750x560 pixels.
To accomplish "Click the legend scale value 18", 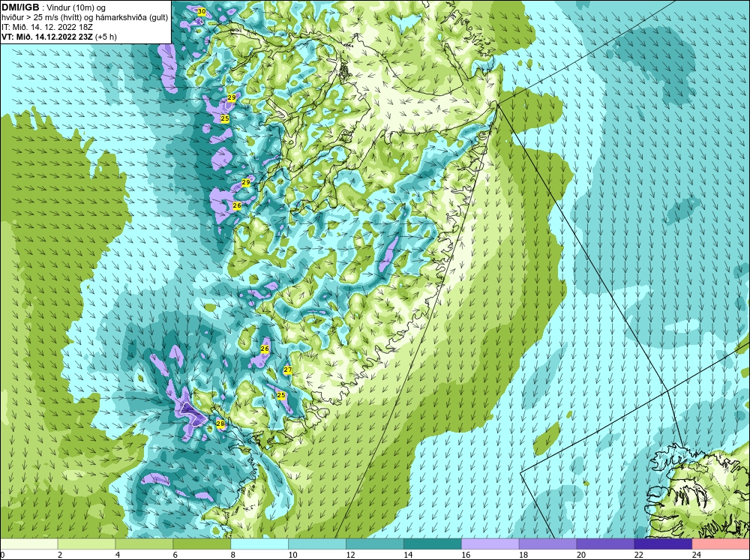I will click(x=523, y=555).
